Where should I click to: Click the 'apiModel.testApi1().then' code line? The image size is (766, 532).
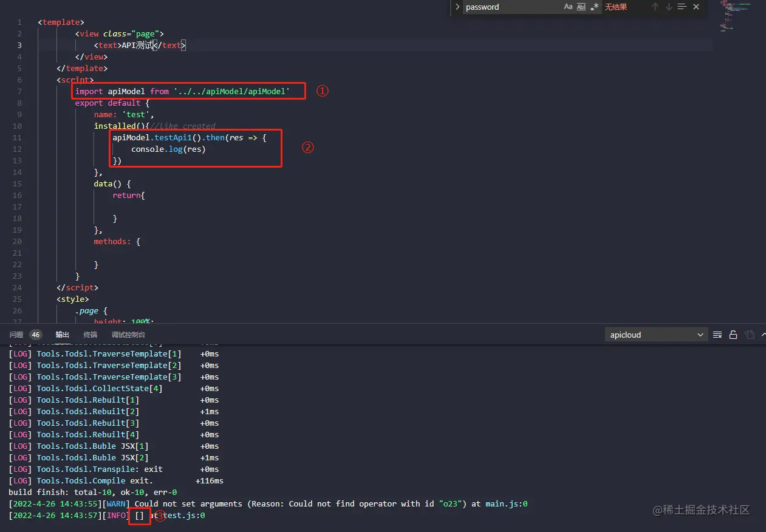(x=190, y=137)
